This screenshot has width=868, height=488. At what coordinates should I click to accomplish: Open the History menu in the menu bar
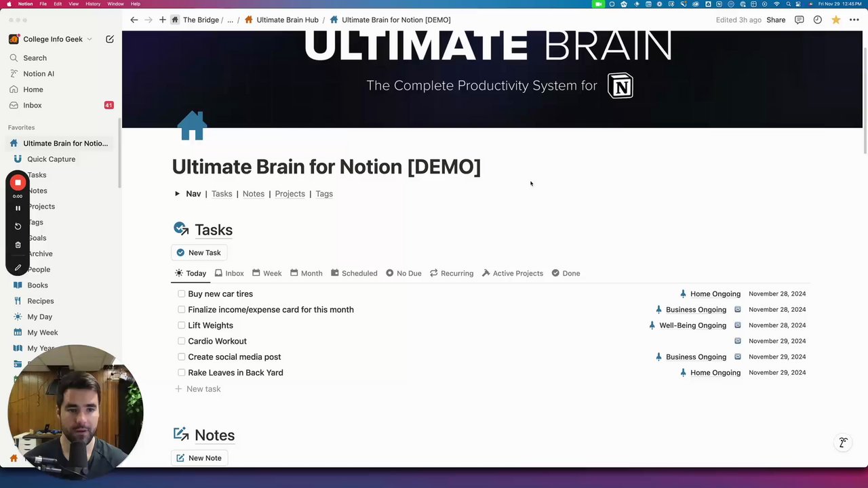[x=93, y=4]
